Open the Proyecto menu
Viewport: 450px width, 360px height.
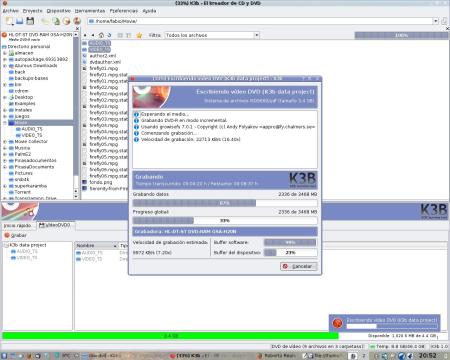click(33, 11)
